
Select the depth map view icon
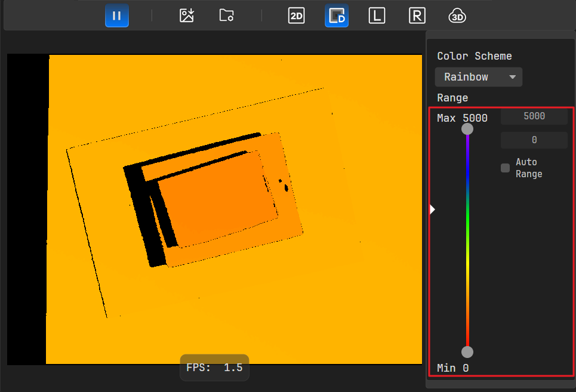click(337, 16)
